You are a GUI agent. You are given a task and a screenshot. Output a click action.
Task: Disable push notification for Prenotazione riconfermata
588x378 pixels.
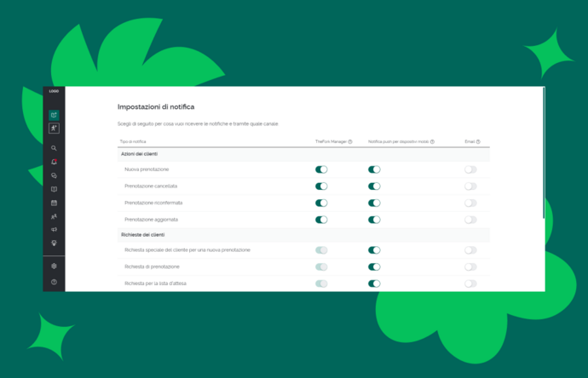[374, 203]
